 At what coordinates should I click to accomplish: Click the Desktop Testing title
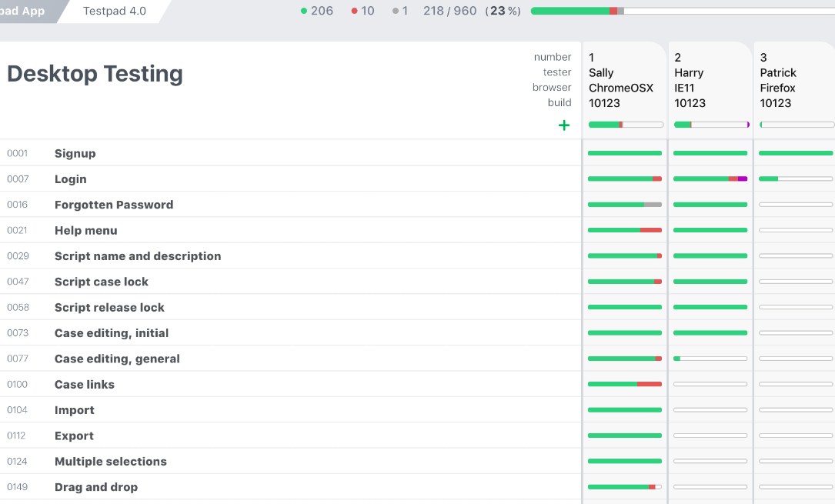point(95,73)
